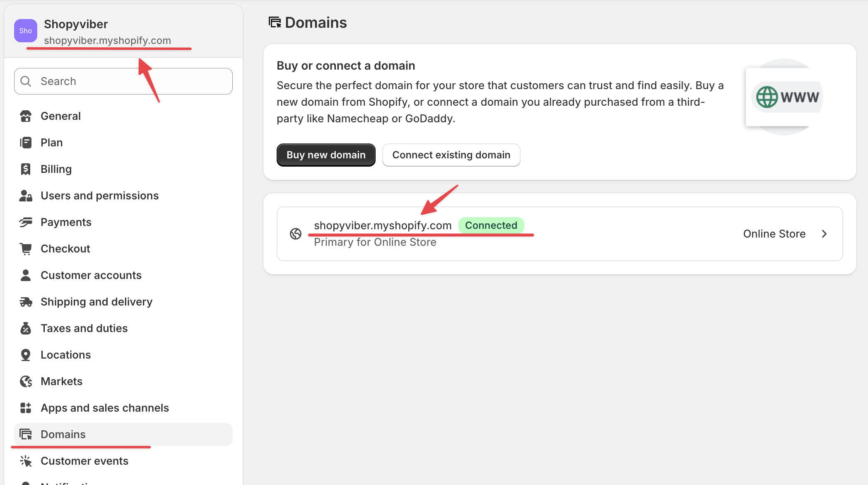Image resolution: width=868 pixels, height=485 pixels.
Task: Click the Buy new domain button
Action: click(x=325, y=155)
